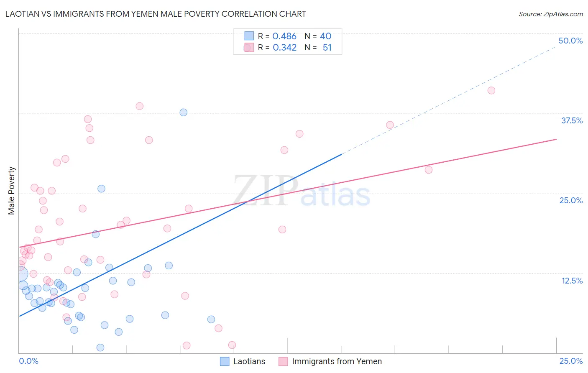The width and height of the screenshot is (588, 373).
Task: Click the 25.0% x-axis label
Action: (x=571, y=361)
